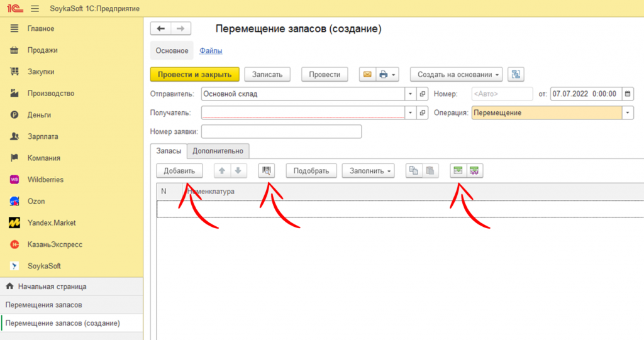Expand the Заполнить dropdown button
The image size is (644, 340).
(x=368, y=170)
